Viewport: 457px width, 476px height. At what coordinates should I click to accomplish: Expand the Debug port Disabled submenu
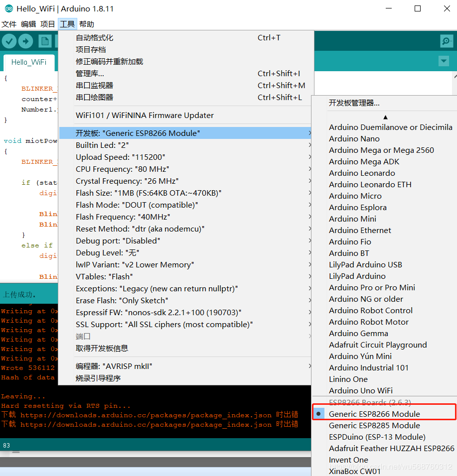(185, 240)
